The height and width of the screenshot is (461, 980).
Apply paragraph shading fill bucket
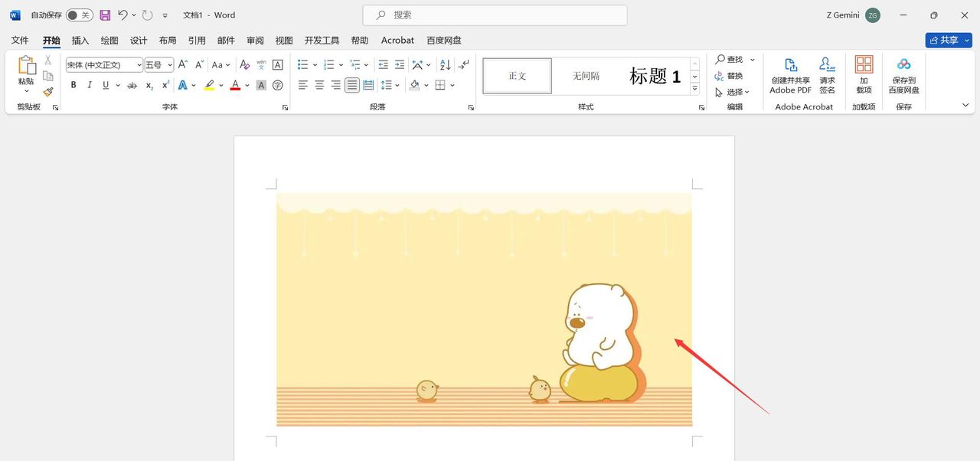414,85
